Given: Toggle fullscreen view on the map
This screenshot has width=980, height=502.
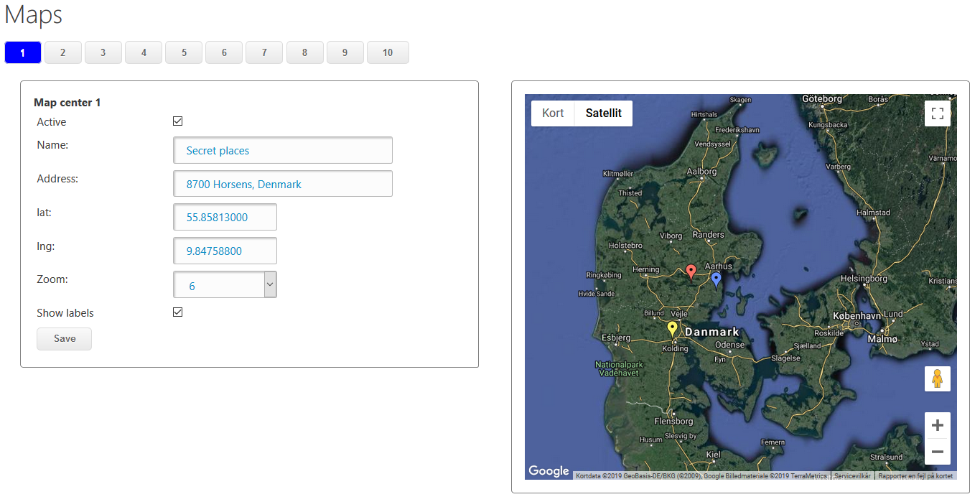Looking at the screenshot, I should click(937, 113).
